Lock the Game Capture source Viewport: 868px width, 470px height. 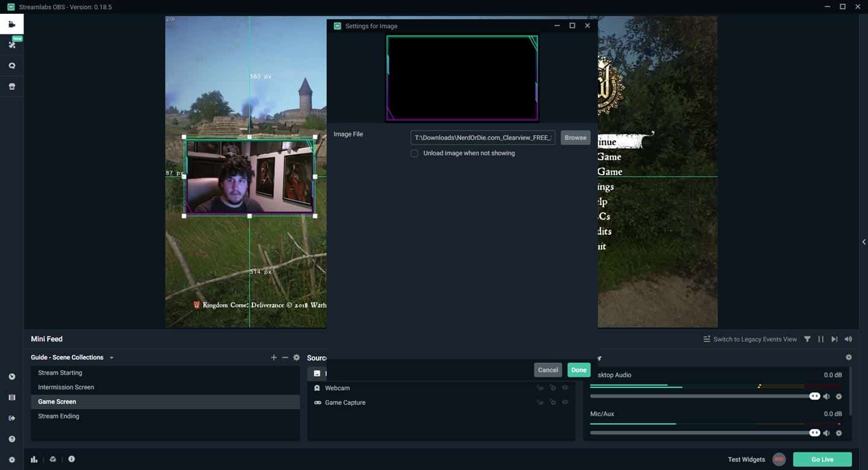(552, 403)
